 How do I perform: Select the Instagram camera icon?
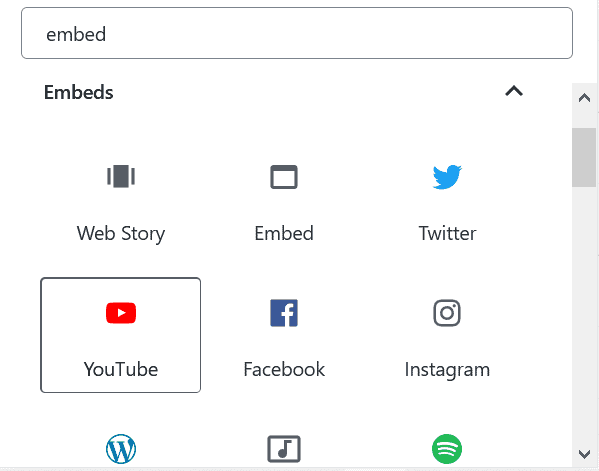pos(447,313)
